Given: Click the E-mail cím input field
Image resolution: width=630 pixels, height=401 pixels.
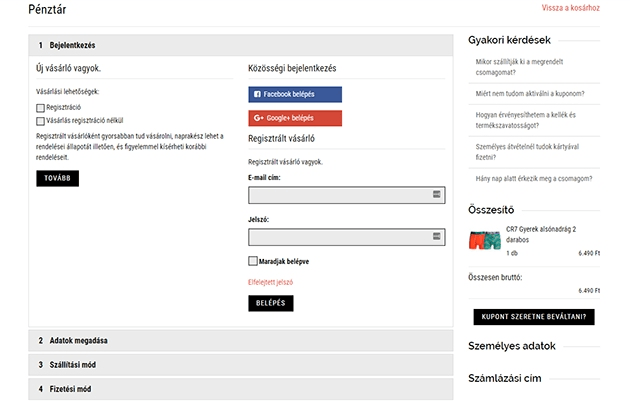Looking at the screenshot, I should [347, 195].
